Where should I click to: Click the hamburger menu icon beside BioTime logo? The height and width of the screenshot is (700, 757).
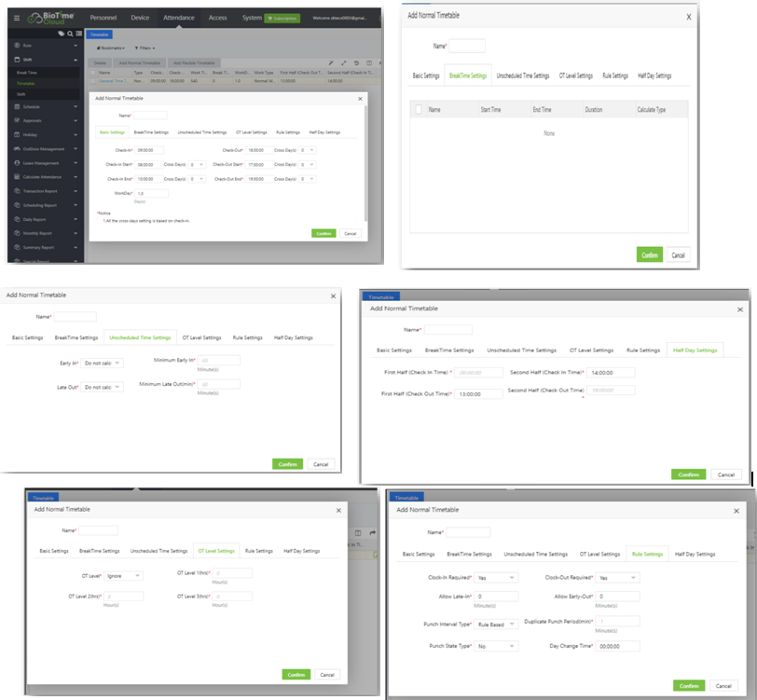pyautogui.click(x=16, y=17)
